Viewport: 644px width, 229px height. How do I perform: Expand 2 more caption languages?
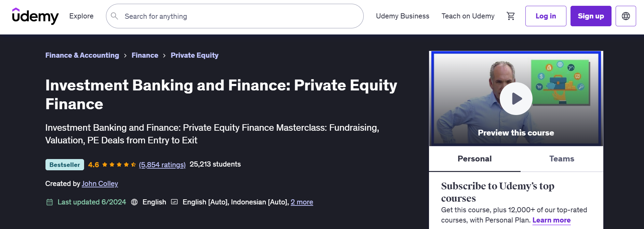tap(301, 202)
